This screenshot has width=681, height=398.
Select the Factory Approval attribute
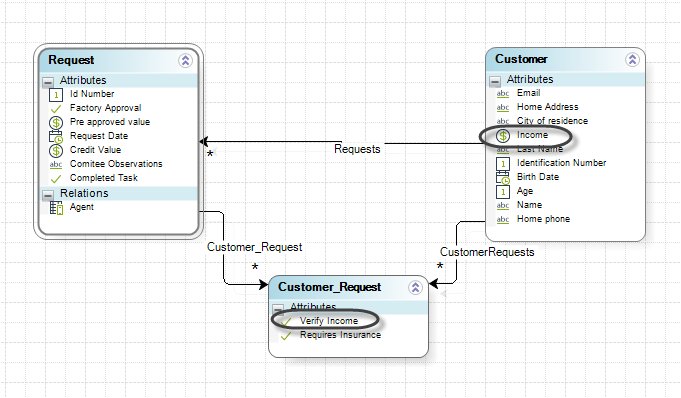pyautogui.click(x=106, y=108)
